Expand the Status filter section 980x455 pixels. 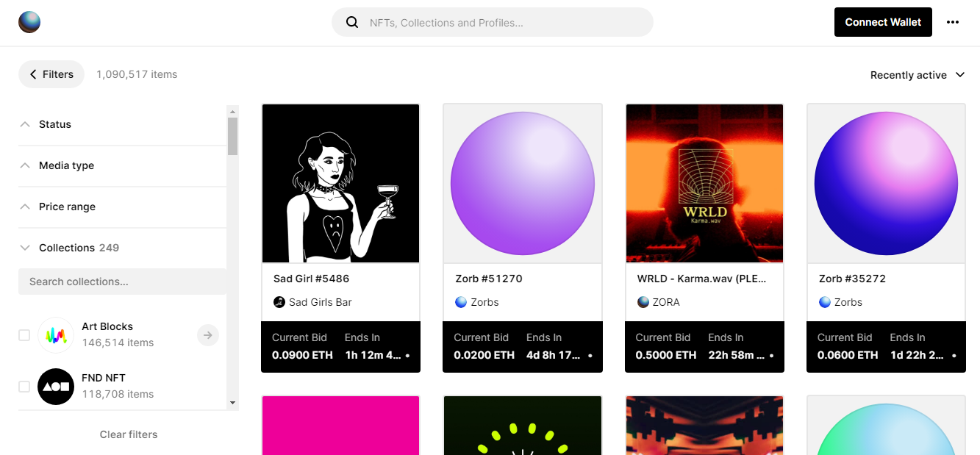tap(55, 124)
